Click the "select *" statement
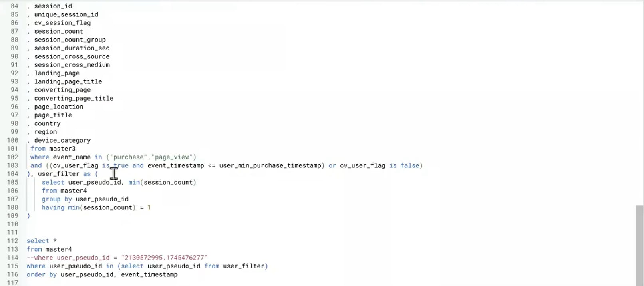This screenshot has height=286, width=644. [x=42, y=241]
